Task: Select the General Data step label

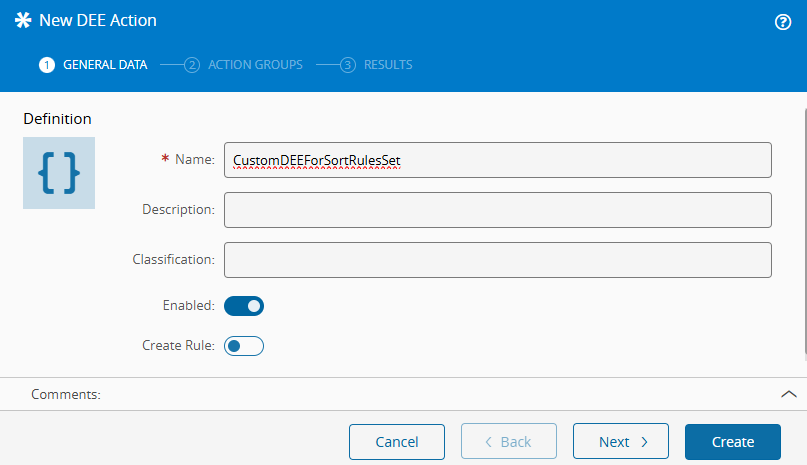Action: point(105,65)
